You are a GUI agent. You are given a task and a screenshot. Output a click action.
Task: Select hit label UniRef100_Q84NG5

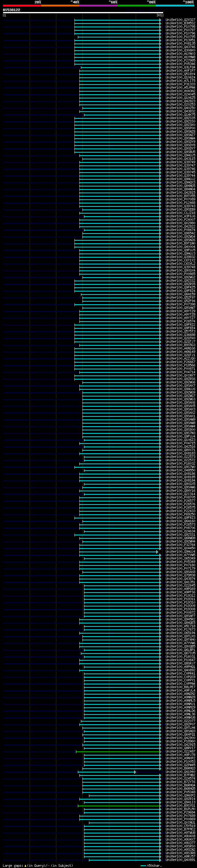180,186
